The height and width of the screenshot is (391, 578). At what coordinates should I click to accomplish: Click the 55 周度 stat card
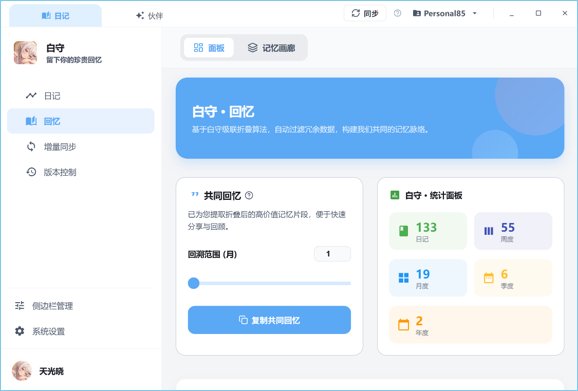[x=513, y=231]
